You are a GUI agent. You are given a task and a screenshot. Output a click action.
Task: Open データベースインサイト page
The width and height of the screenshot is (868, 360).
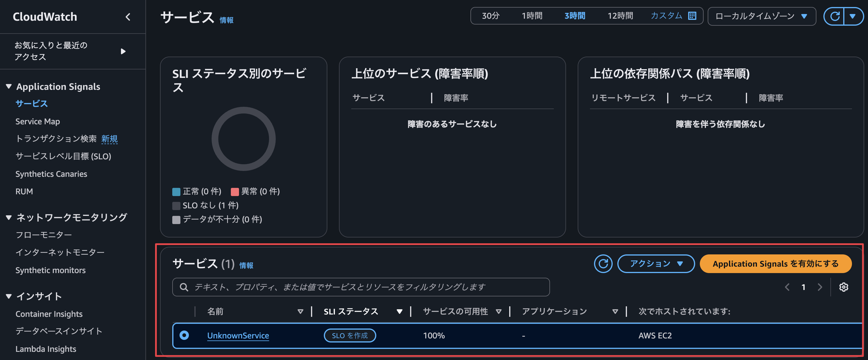(x=59, y=331)
